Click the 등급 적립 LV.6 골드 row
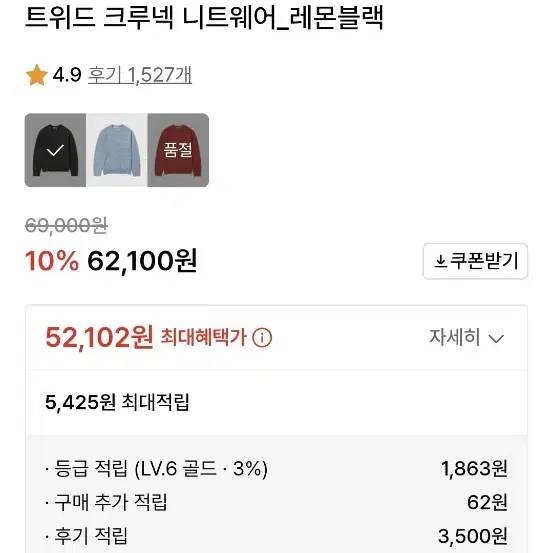The height and width of the screenshot is (553, 553). point(276,469)
